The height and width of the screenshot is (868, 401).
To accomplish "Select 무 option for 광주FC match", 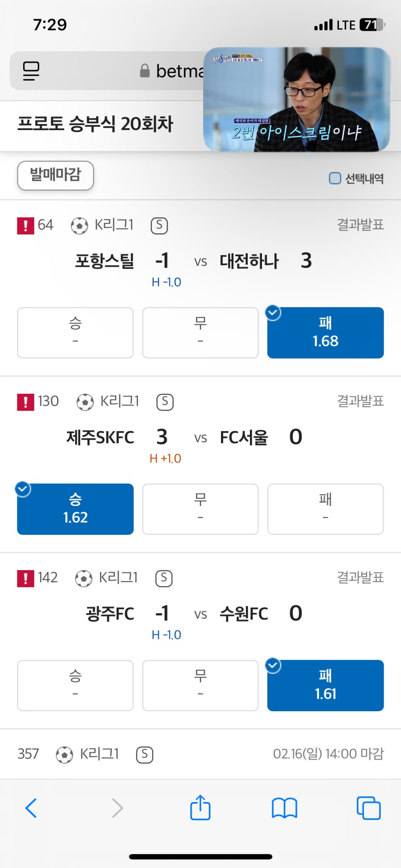I will pos(200,685).
